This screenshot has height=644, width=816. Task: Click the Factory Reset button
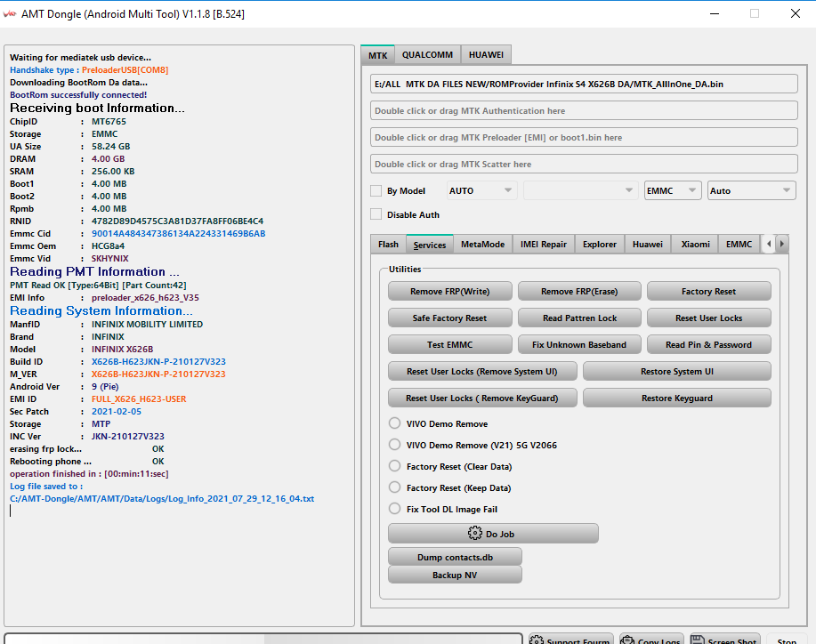click(709, 291)
